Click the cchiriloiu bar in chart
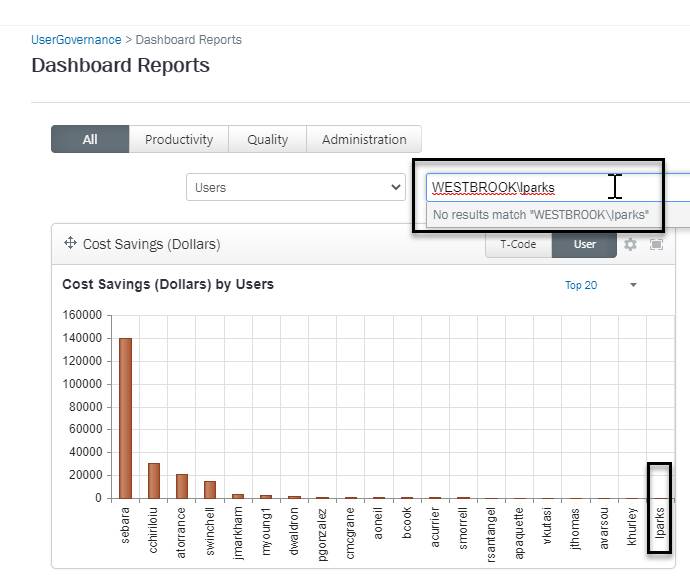 pos(154,480)
